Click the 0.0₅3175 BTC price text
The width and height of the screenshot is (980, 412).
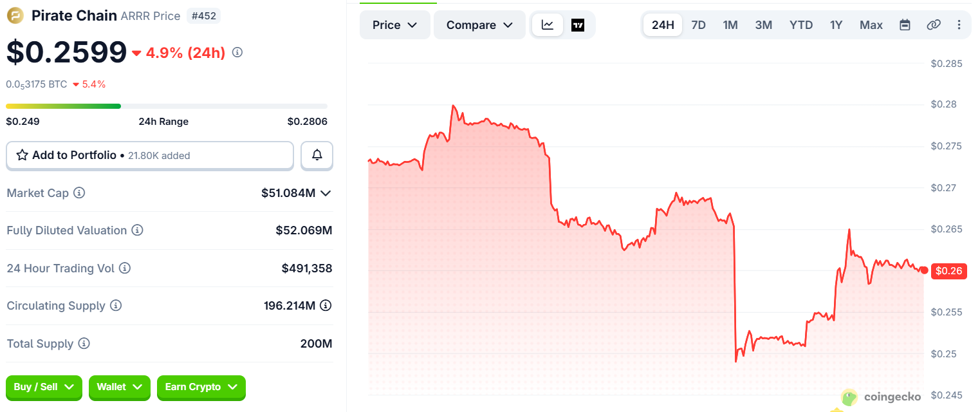(37, 84)
